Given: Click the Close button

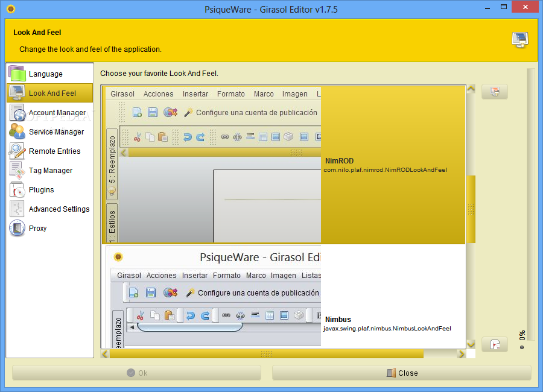Looking at the screenshot, I should [x=402, y=373].
